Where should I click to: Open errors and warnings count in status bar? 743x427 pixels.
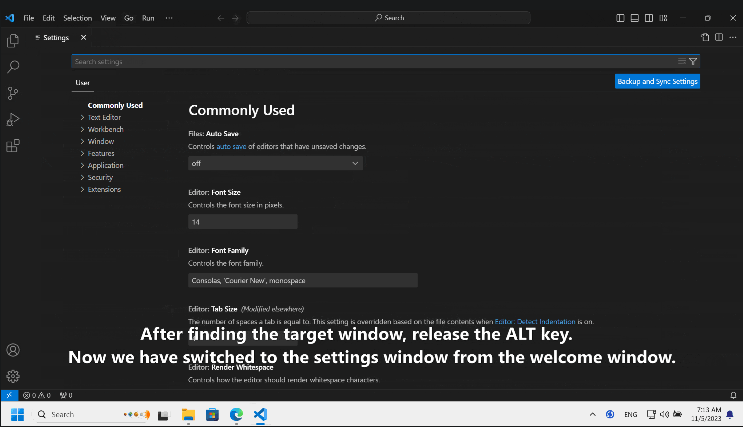coord(36,395)
